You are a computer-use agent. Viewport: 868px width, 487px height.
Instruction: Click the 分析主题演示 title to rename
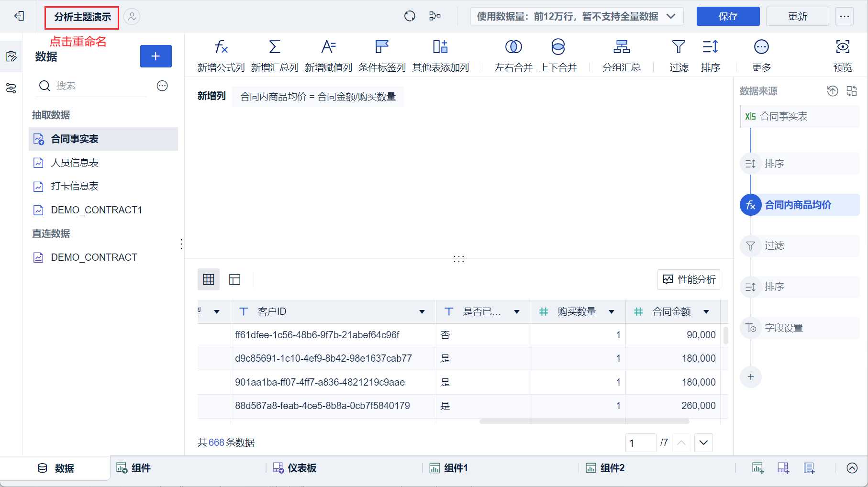tap(82, 17)
